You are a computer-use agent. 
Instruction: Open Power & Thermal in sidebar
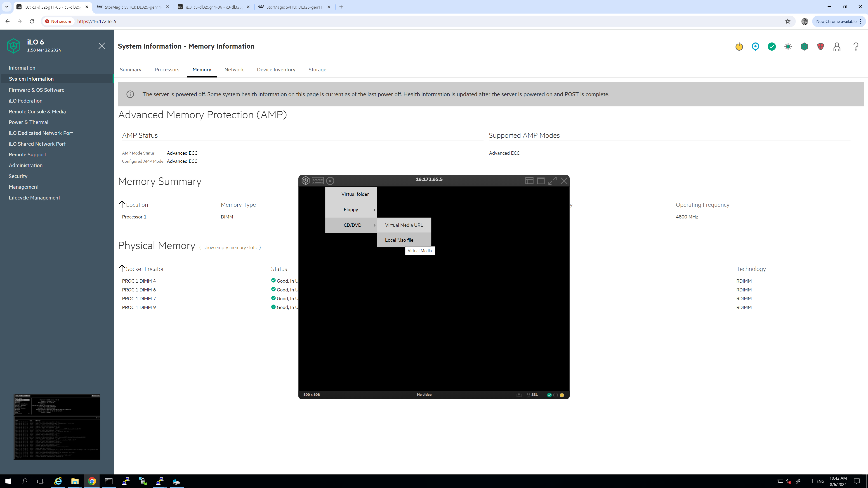pos(28,122)
